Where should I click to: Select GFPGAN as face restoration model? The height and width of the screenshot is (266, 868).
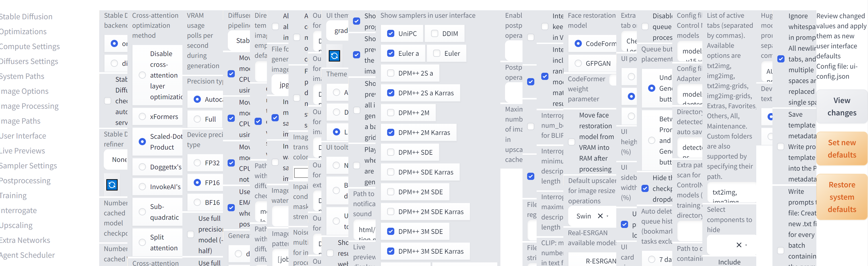point(578,63)
